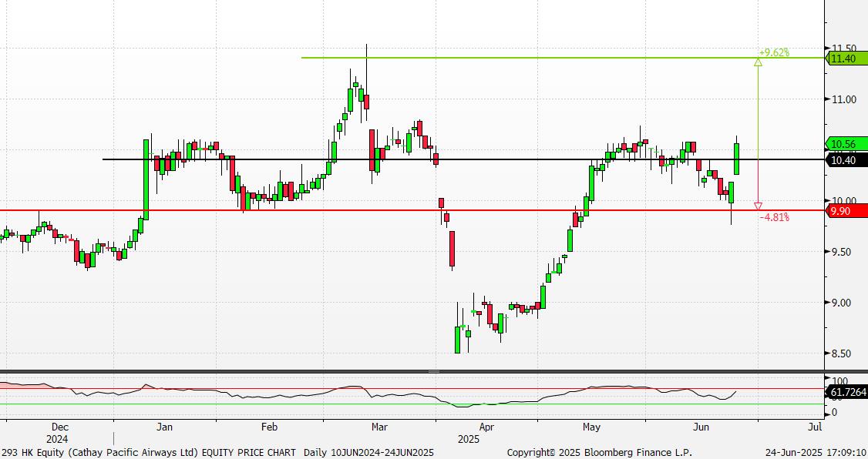Viewport: 868px width, 459px height.
Task: Grab the panel divider handle above the indicator
Action: tap(434, 372)
